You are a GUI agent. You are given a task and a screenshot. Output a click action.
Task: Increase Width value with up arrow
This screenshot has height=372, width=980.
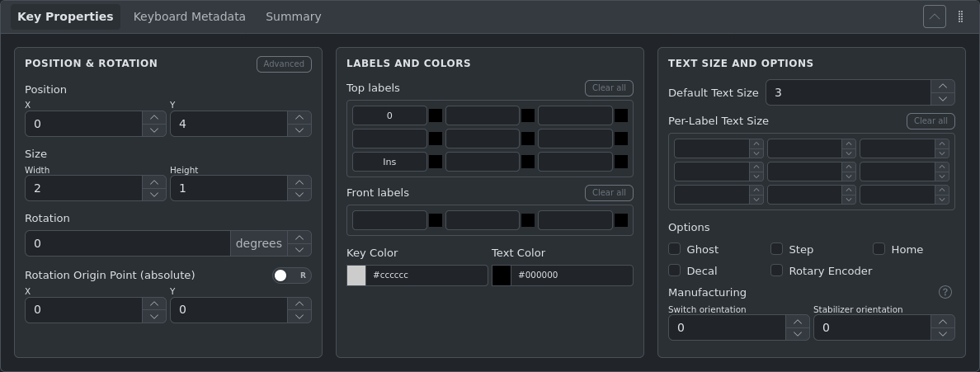(153, 181)
